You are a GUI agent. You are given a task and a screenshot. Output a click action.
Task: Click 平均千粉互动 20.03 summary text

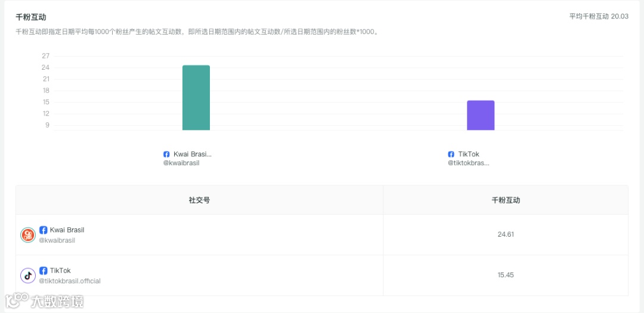click(599, 17)
